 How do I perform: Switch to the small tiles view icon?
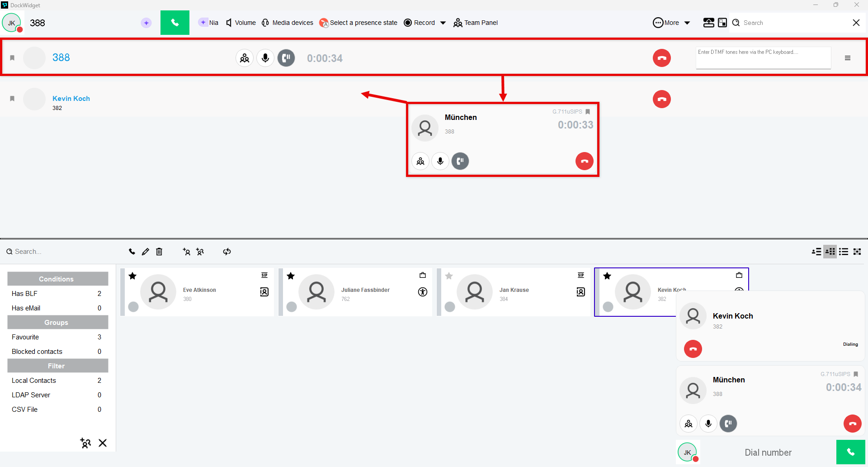click(x=857, y=252)
